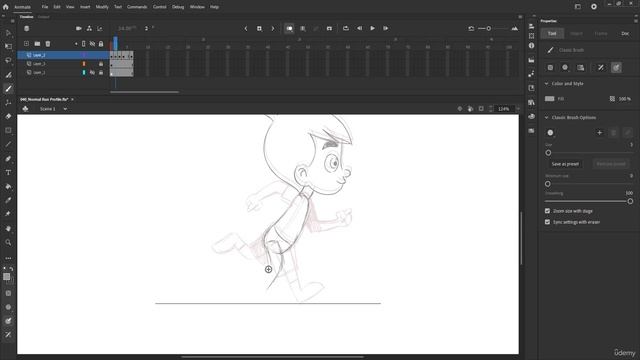Toggle the lock on the middle layer
Viewport: 640px width, 360px height.
click(x=101, y=64)
